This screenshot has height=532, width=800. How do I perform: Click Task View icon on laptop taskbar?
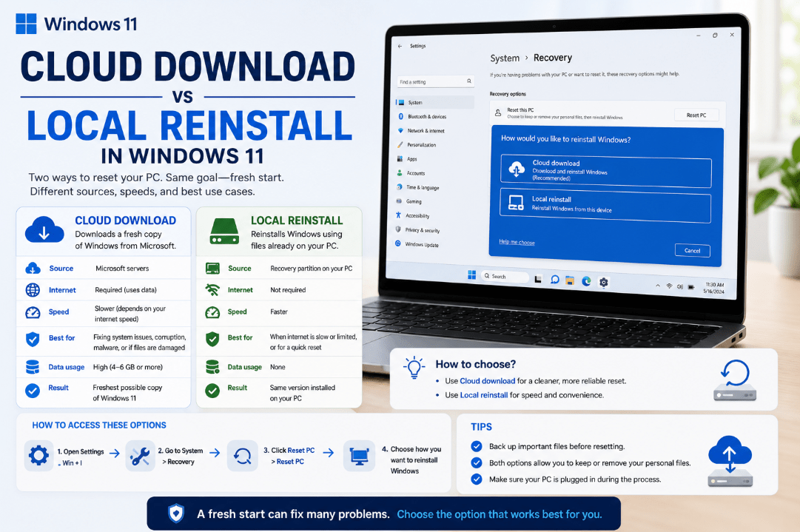tap(538, 278)
